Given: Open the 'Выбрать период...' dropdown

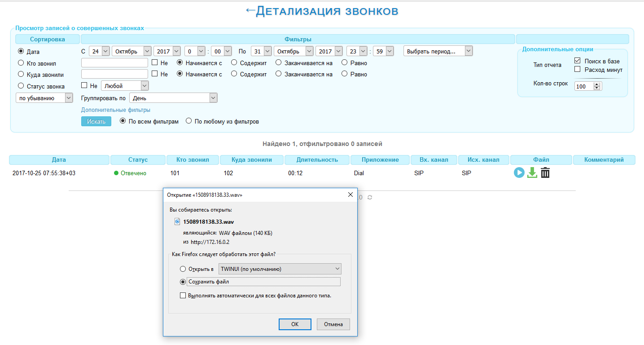Looking at the screenshot, I should (438, 51).
